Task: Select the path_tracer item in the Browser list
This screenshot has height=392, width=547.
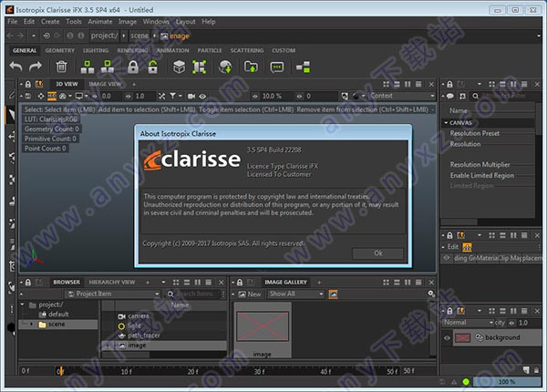Action: pyautogui.click(x=144, y=335)
